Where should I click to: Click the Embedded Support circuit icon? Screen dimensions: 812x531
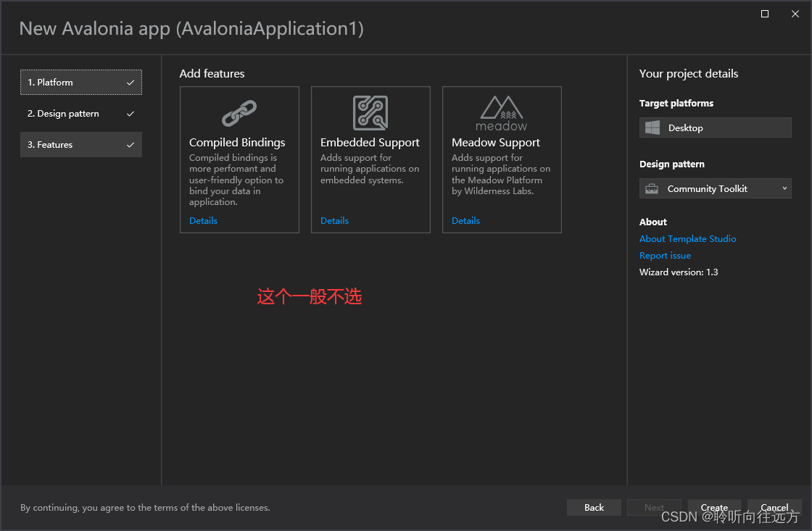(x=370, y=113)
